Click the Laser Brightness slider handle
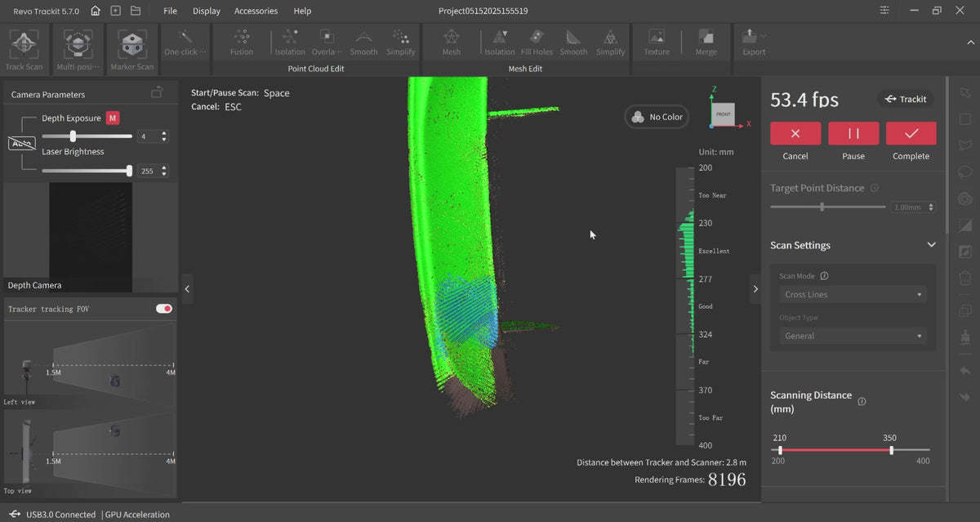The width and height of the screenshot is (980, 522). pyautogui.click(x=129, y=171)
